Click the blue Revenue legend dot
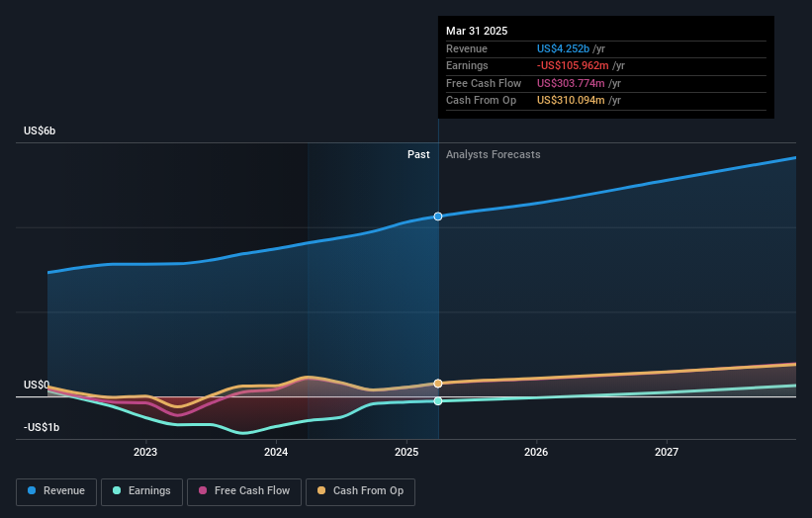The height and width of the screenshot is (518, 812). pyautogui.click(x=32, y=490)
